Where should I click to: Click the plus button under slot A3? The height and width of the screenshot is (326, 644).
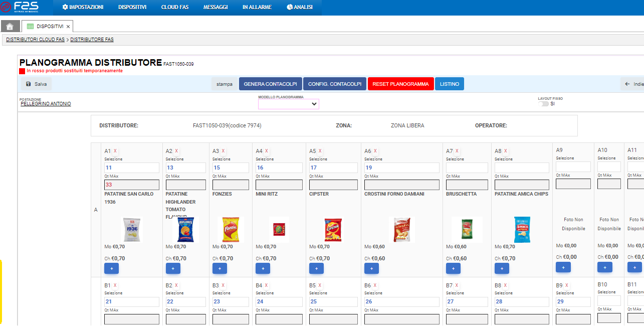tap(220, 268)
